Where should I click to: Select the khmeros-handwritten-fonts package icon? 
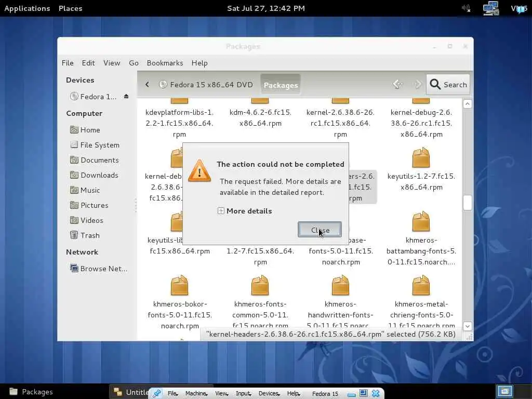(340, 285)
